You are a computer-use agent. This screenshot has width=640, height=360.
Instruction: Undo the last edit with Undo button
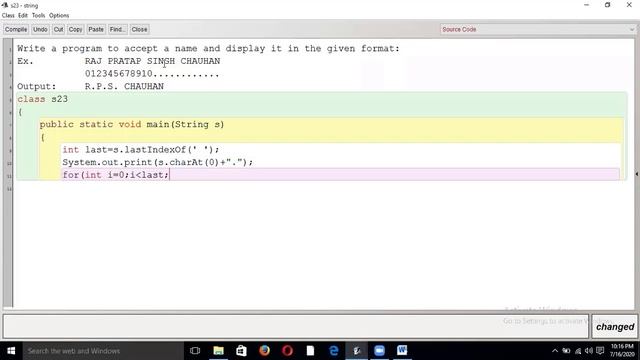[40, 29]
